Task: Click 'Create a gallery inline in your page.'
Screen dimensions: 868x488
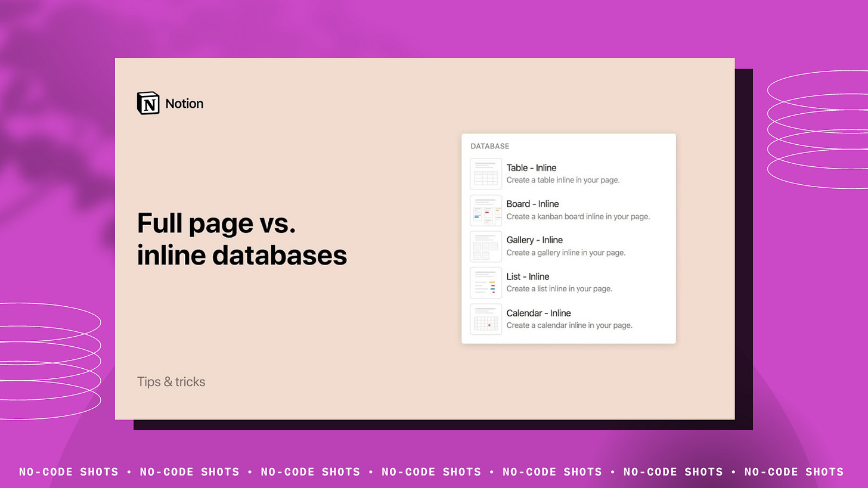Action: click(x=566, y=253)
